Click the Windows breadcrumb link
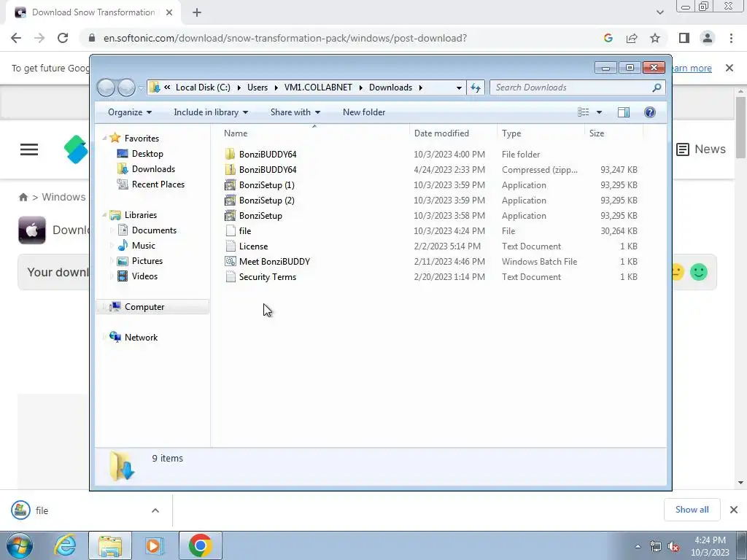The width and height of the screenshot is (747, 560). pos(64,197)
